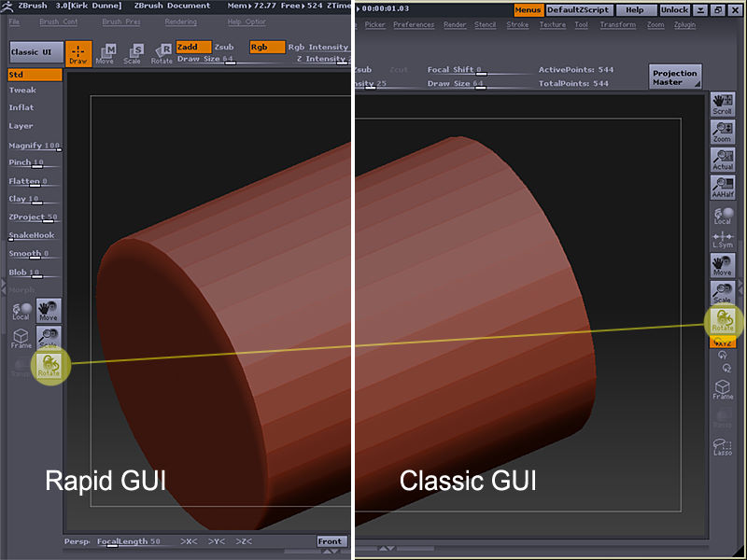Open the Zplugin menu
Image resolution: width=747 pixels, height=560 pixels.
tap(684, 25)
